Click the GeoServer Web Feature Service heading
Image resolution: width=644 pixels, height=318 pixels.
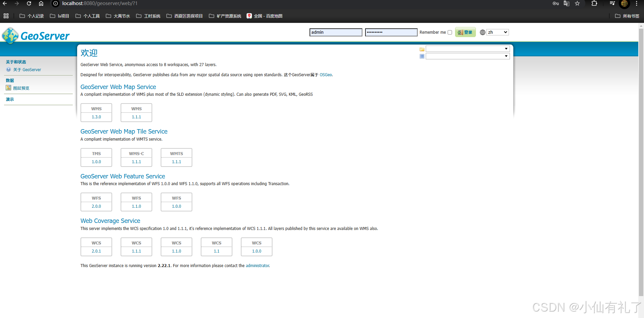click(x=123, y=176)
